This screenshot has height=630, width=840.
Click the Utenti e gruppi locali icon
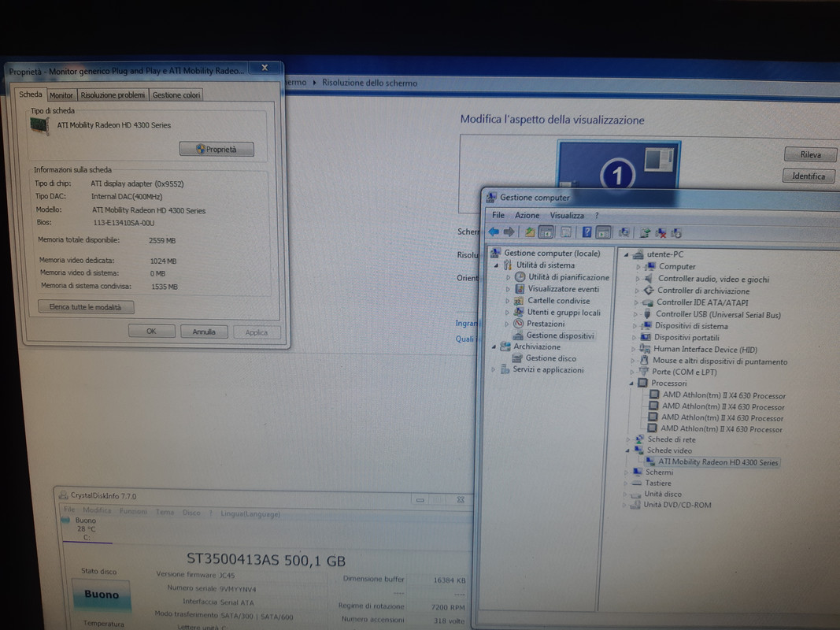(518, 312)
